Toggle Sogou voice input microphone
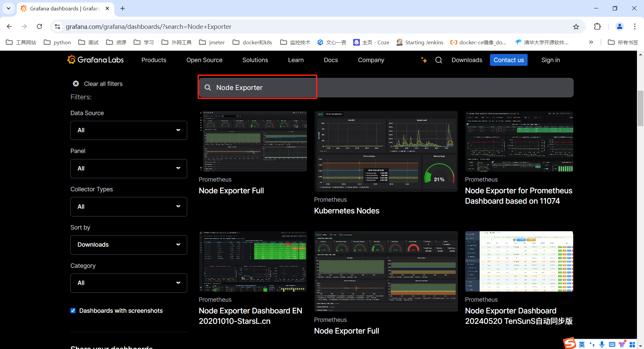Image resolution: width=644 pixels, height=349 pixels. click(x=602, y=344)
